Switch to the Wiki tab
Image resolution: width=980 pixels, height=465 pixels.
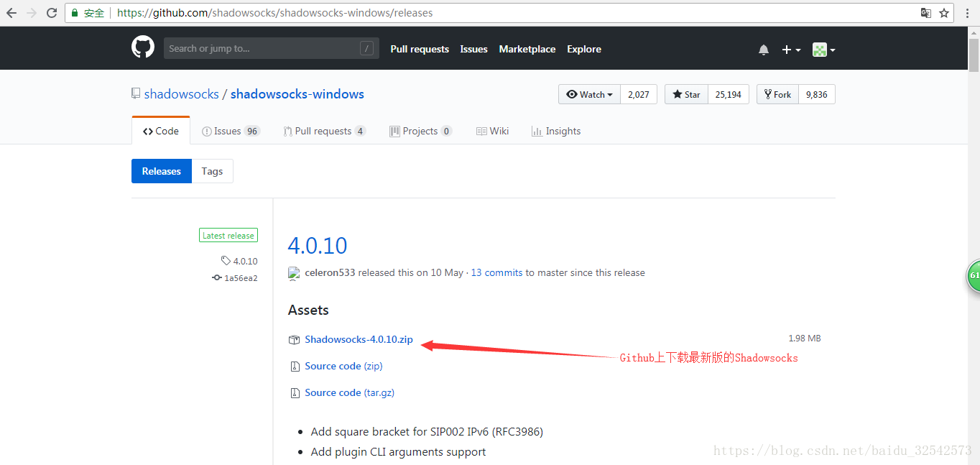pos(492,131)
